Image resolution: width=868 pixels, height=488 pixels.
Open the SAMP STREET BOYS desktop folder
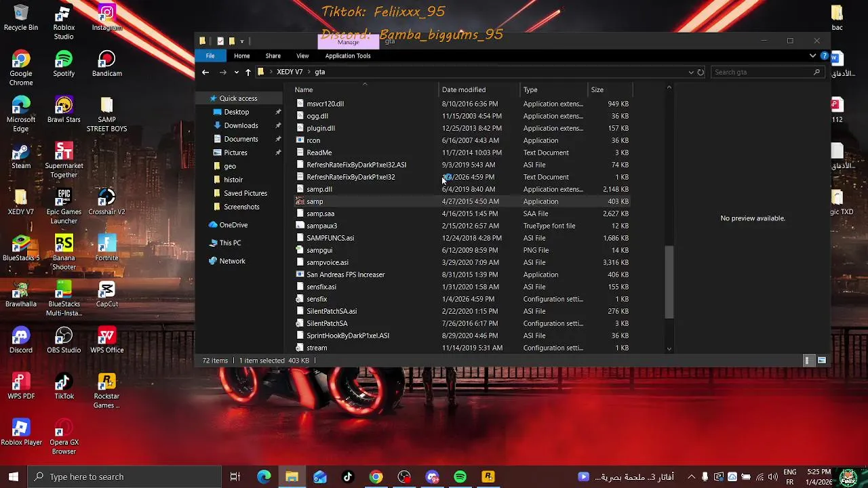tap(106, 115)
